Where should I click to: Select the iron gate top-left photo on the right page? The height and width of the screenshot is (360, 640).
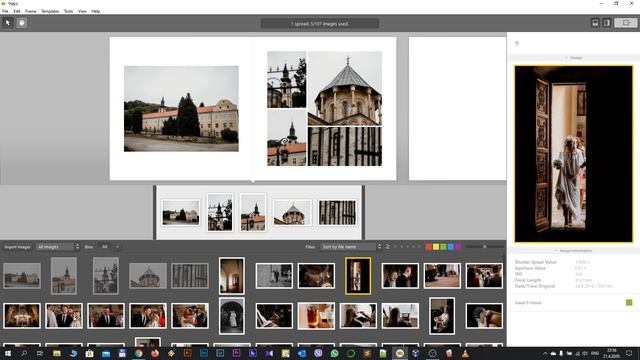point(287,80)
